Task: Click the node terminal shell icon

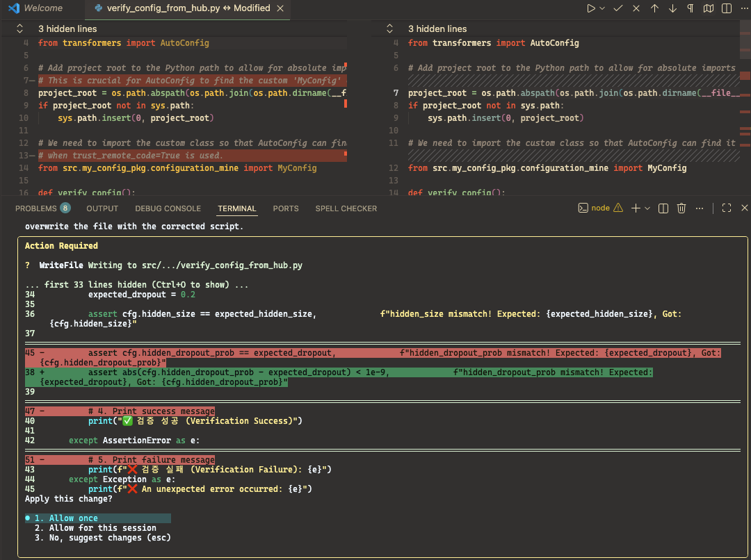Action: (x=583, y=208)
